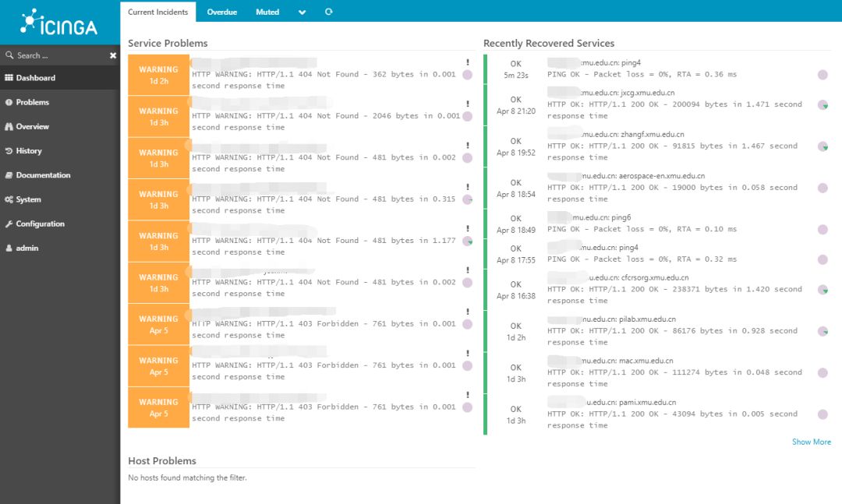This screenshot has width=842, height=504.
Task: Open Overview in the sidebar
Action: point(60,127)
